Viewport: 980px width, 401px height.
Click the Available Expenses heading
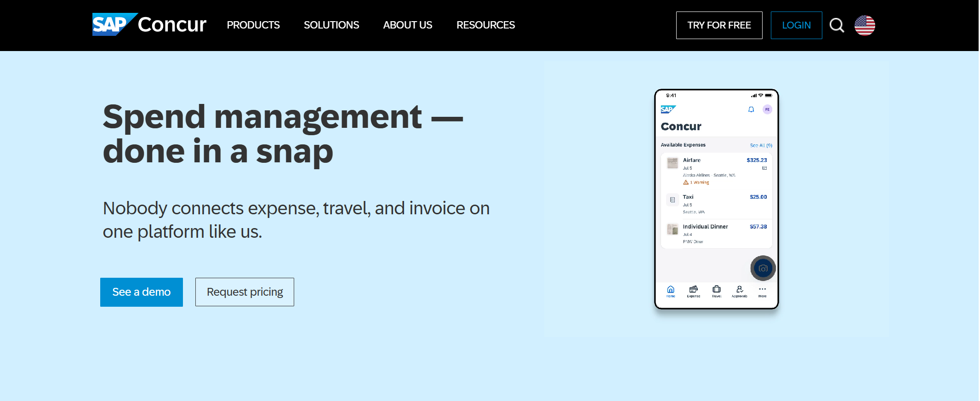click(x=683, y=145)
